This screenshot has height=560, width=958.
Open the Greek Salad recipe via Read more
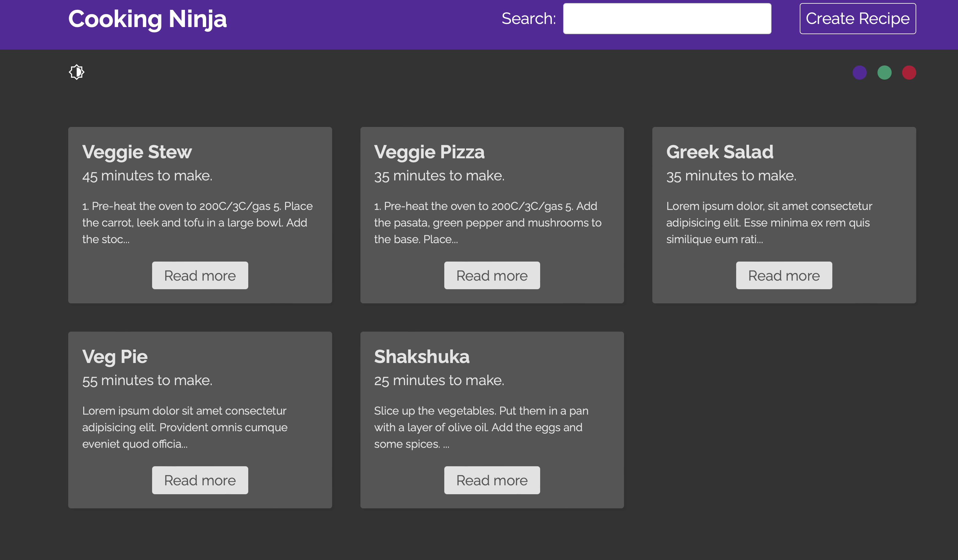[x=784, y=275]
